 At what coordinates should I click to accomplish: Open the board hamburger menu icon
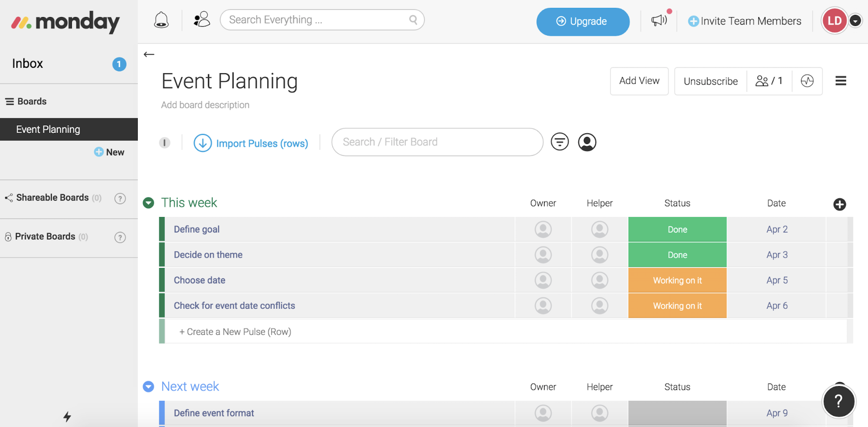click(841, 81)
